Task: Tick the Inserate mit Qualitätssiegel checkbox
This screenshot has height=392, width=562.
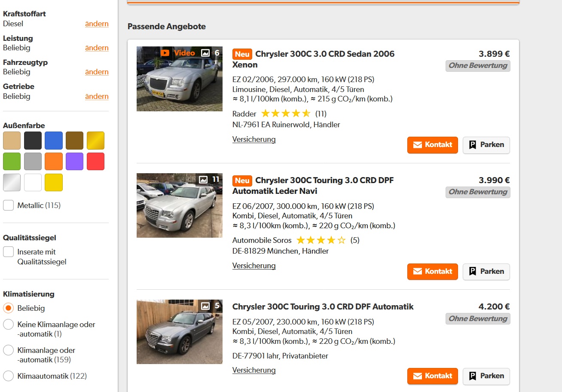Action: [9, 252]
